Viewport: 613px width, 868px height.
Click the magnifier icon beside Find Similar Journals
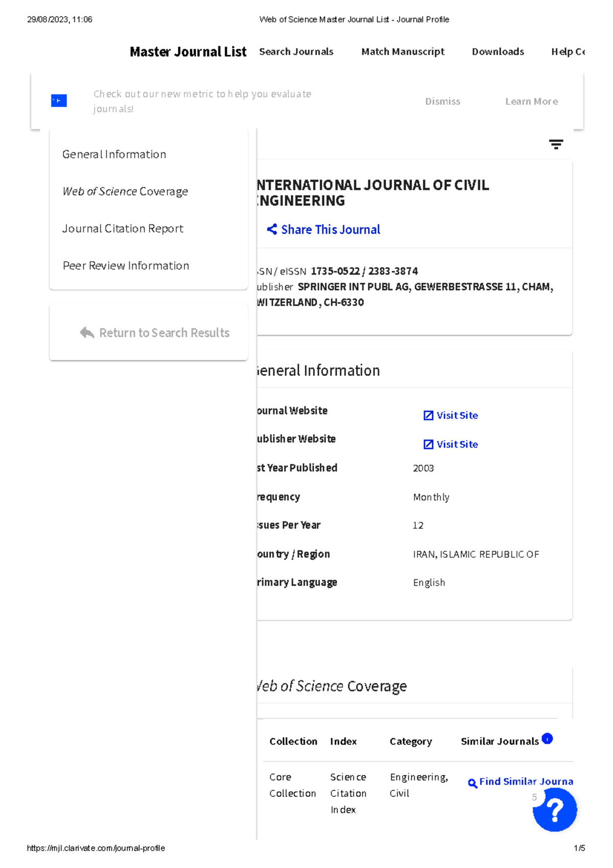point(473,783)
